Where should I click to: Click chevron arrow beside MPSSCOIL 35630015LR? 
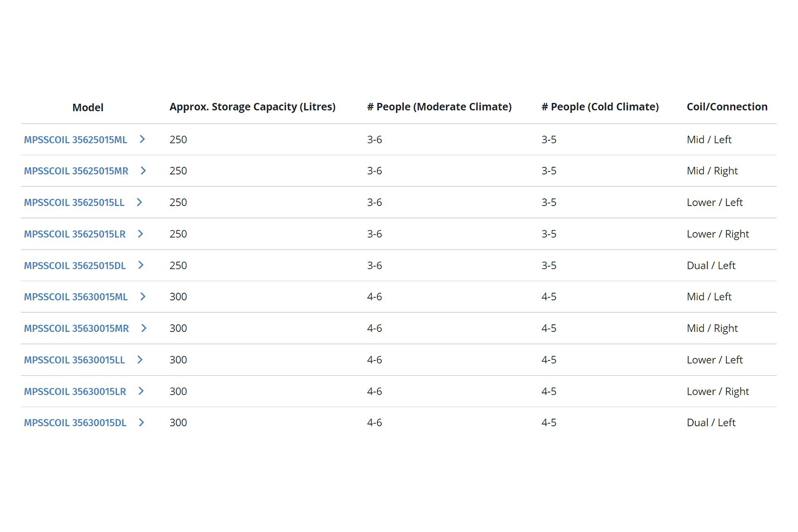(x=141, y=391)
